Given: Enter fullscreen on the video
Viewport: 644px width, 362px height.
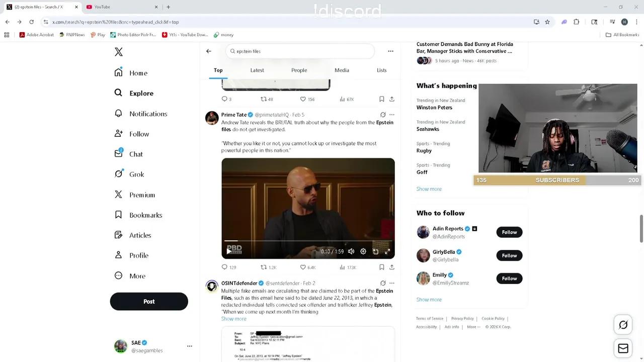Looking at the screenshot, I should click(x=387, y=251).
